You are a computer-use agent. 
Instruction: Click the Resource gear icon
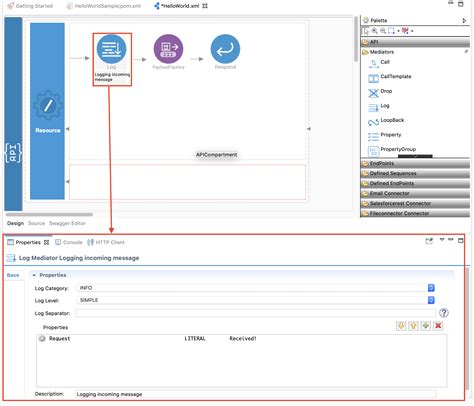(48, 106)
